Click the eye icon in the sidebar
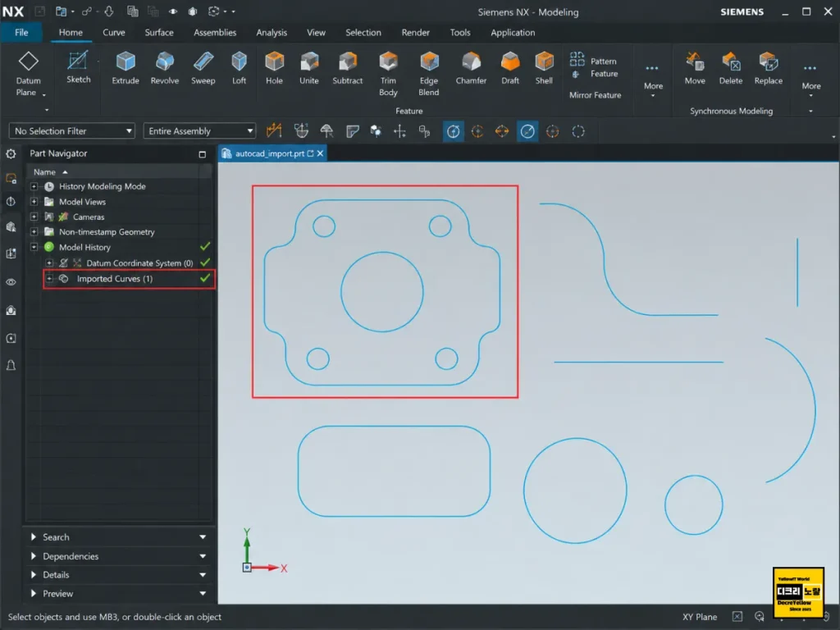 click(x=11, y=282)
